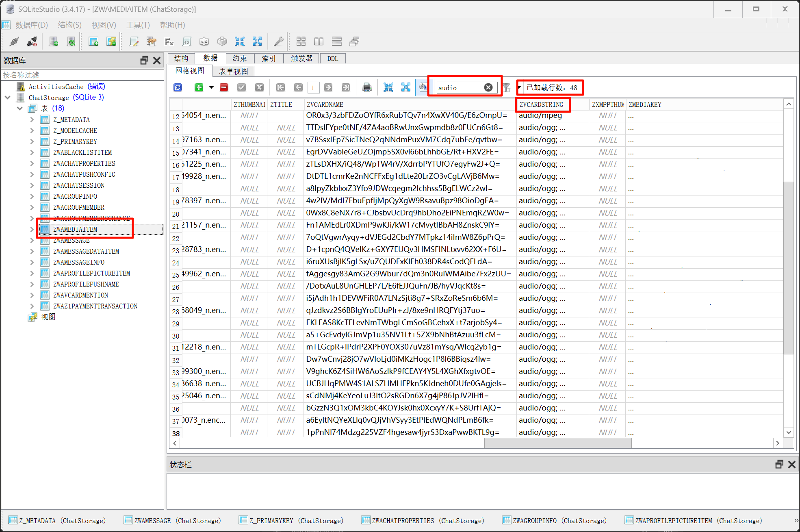Viewport: 800px width, 532px height.
Task: Click the 按名称过滤 filter field
Action: point(81,75)
